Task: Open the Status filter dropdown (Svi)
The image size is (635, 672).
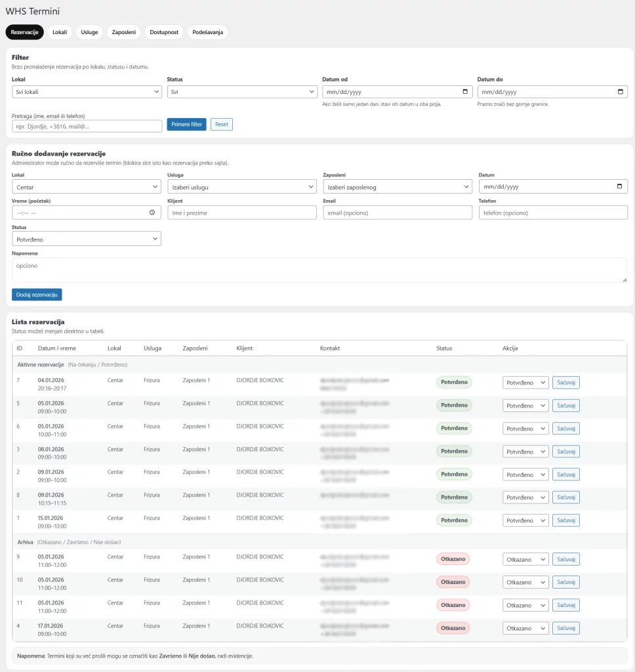Action: [x=242, y=92]
